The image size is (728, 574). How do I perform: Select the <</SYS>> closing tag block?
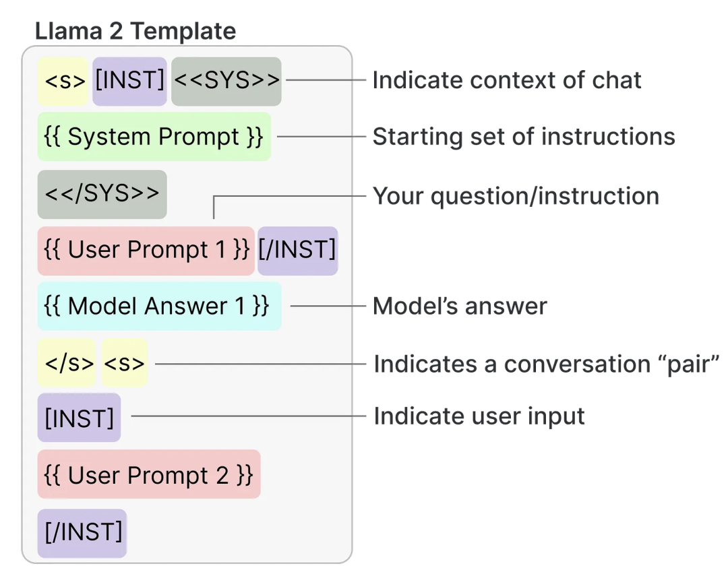tap(102, 193)
